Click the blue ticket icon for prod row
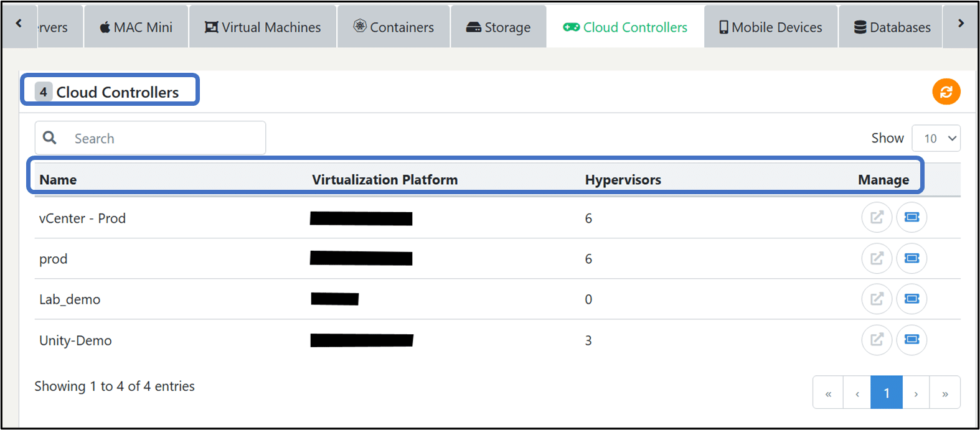This screenshot has width=980, height=430. (x=912, y=258)
